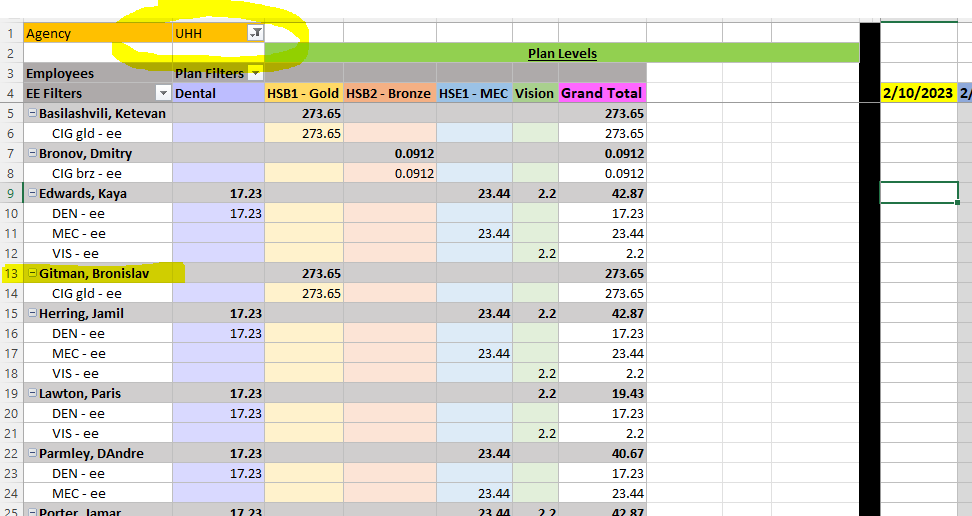Collapse the Lawton, Paris group
Screen dimensions: 972x516
coord(32,393)
